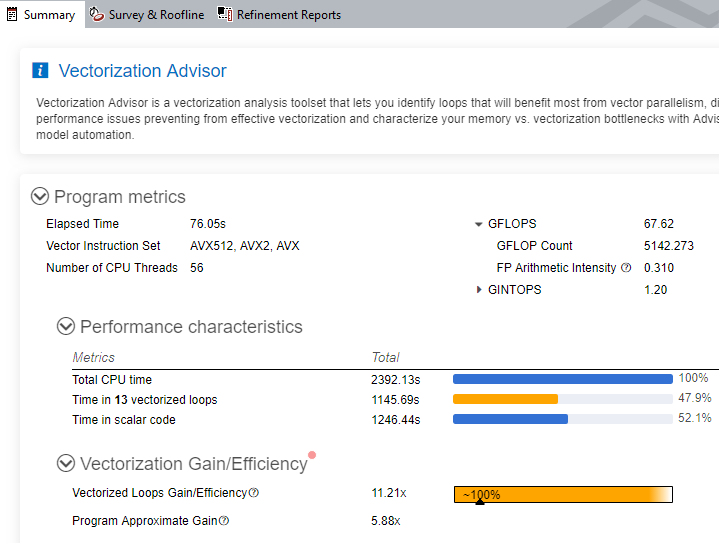
Task: Click the vectorized loops time 1145.69s
Action: (x=395, y=400)
